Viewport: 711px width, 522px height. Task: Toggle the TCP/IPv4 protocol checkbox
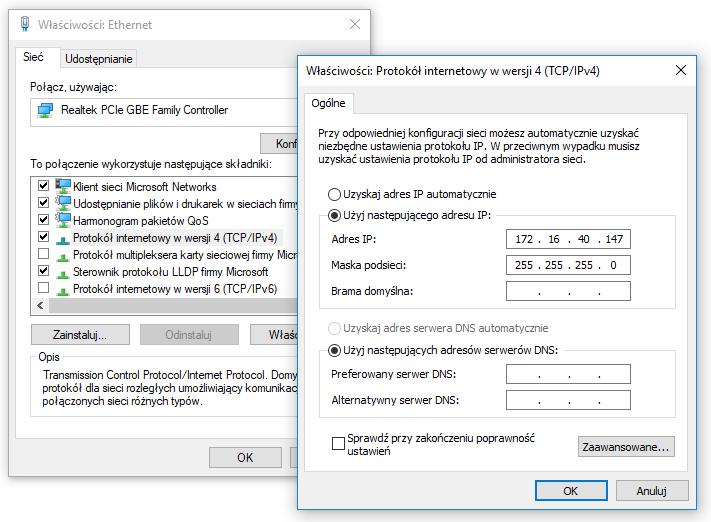(x=44, y=236)
